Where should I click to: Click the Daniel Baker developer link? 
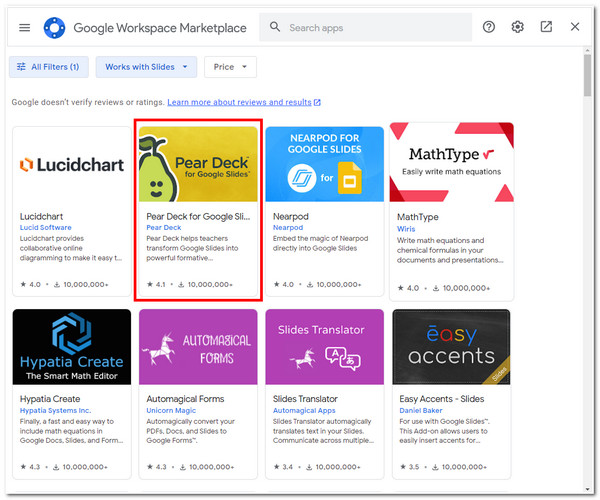[421, 410]
